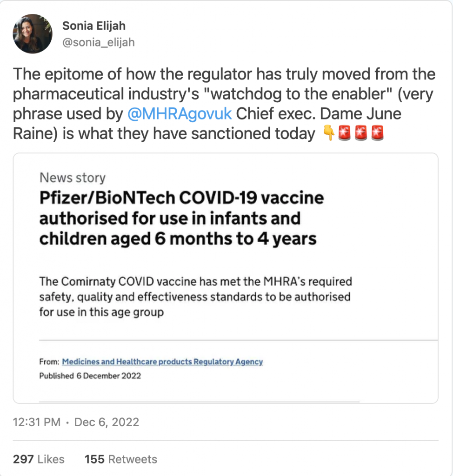Click the pointing-down hand emoji
453x476 pixels.
[329, 134]
